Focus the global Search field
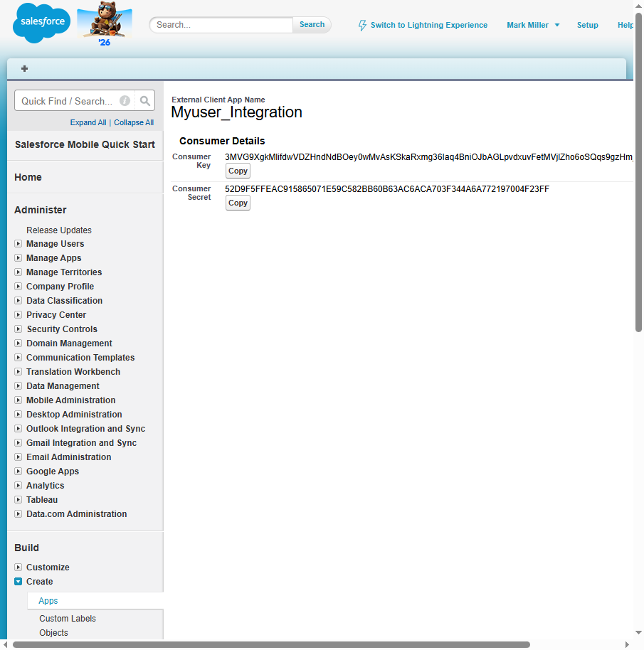Screen dimensions: 644x650 pos(221,25)
